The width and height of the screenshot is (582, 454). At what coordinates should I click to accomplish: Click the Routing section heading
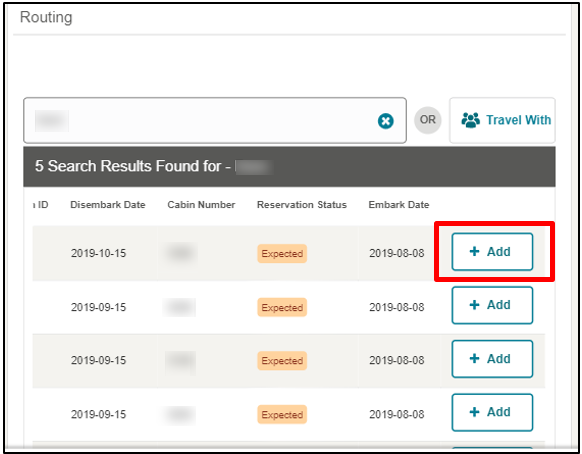tap(46, 17)
